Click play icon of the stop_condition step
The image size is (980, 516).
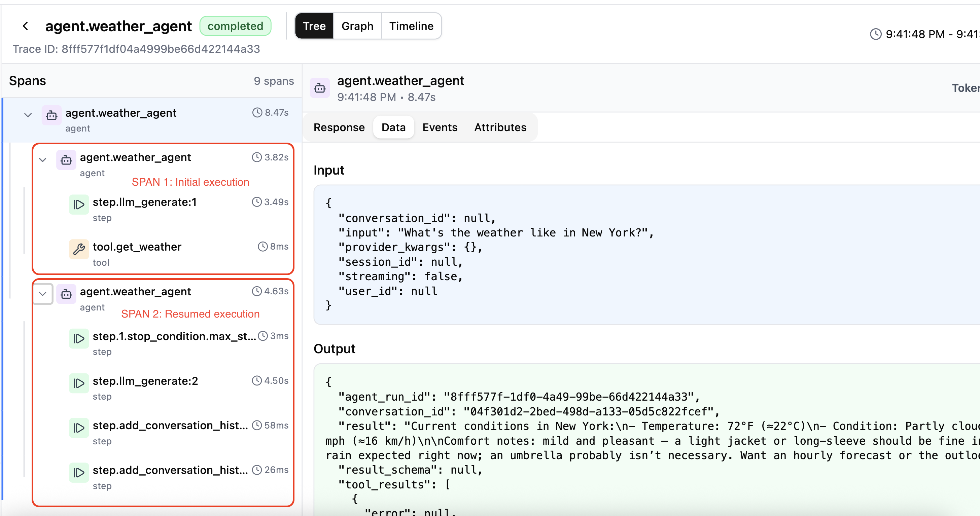(x=79, y=338)
